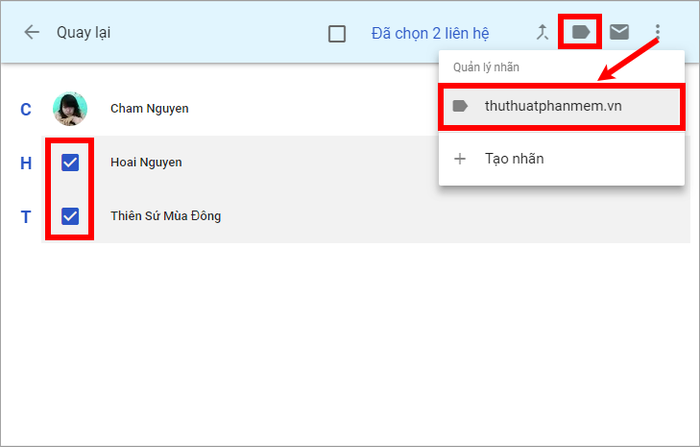
Task: Click the plus icon for Tạo nhãn
Action: coord(459,159)
